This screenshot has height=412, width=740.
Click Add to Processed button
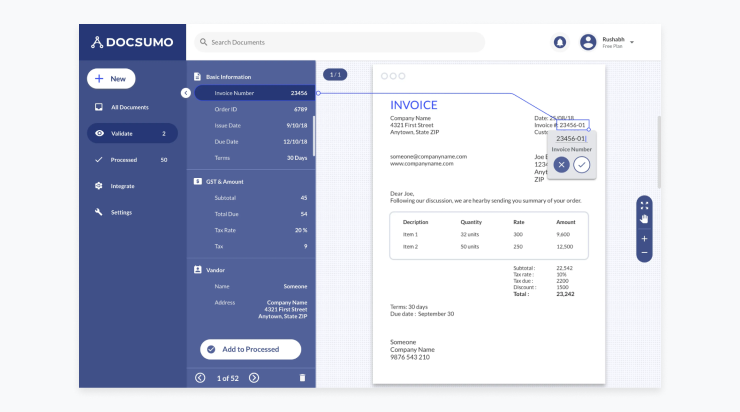[x=251, y=349]
